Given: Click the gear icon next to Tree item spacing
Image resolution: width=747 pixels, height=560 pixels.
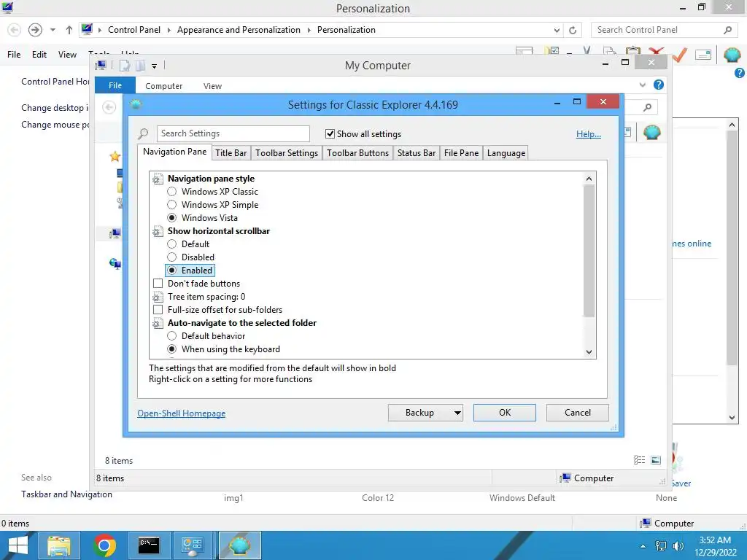Looking at the screenshot, I should tap(158, 297).
